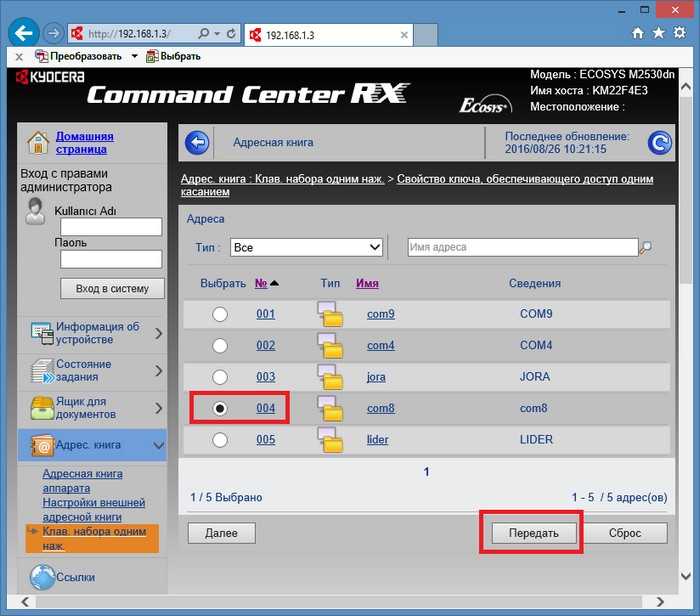Image resolution: width=700 pixels, height=616 pixels.
Task: Click the page refresh icon in address bar
Action: click(x=231, y=33)
